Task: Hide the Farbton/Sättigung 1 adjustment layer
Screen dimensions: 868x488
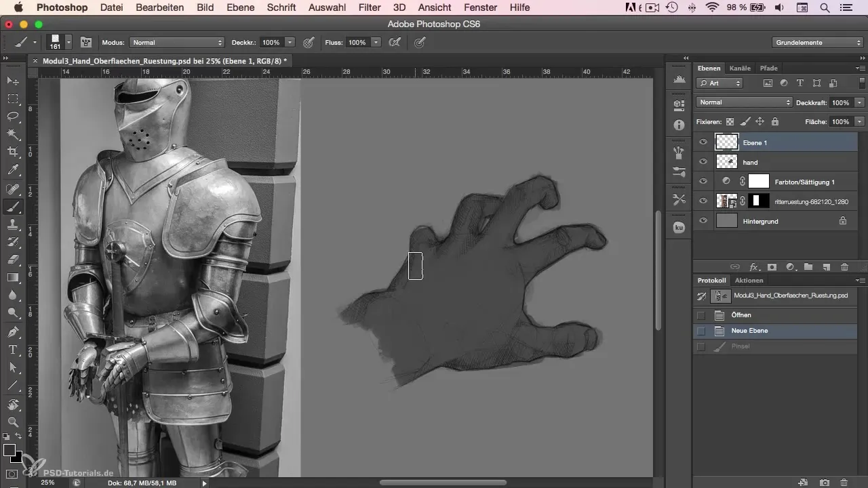Action: 703,182
